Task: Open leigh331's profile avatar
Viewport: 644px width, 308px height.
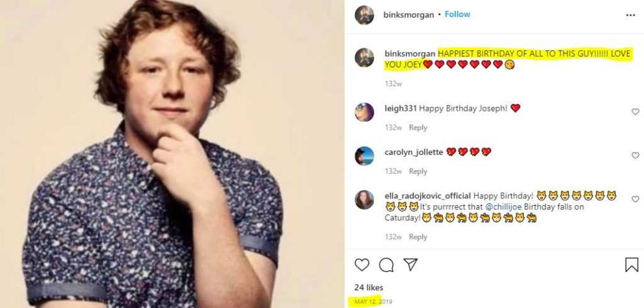Action: coord(364,112)
